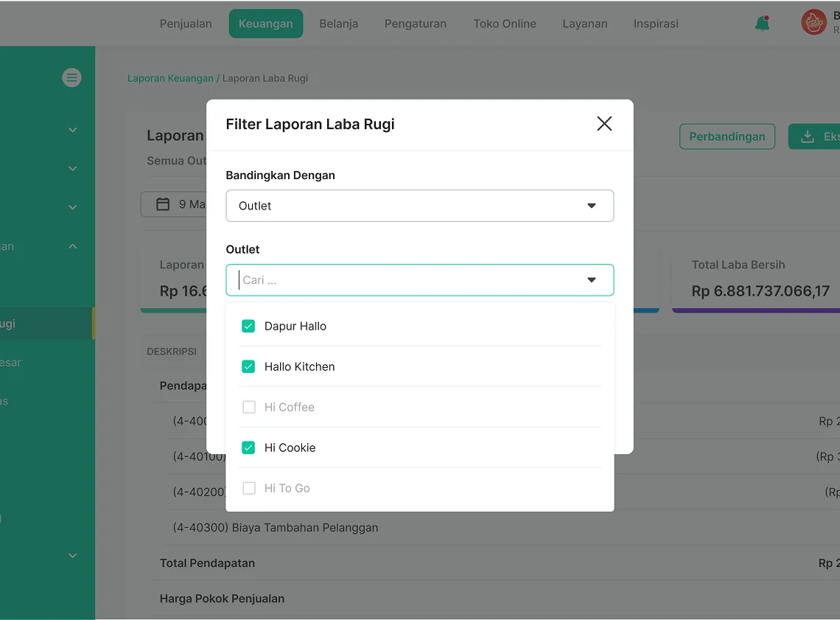Enable the Hi Coffee checkbox
This screenshot has height=620, width=840.
(x=249, y=407)
